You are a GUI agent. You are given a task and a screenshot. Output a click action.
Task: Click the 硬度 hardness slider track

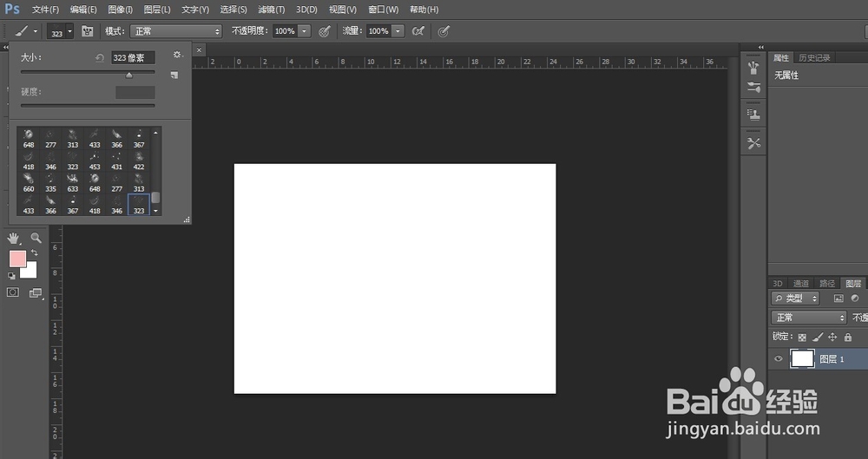88,105
